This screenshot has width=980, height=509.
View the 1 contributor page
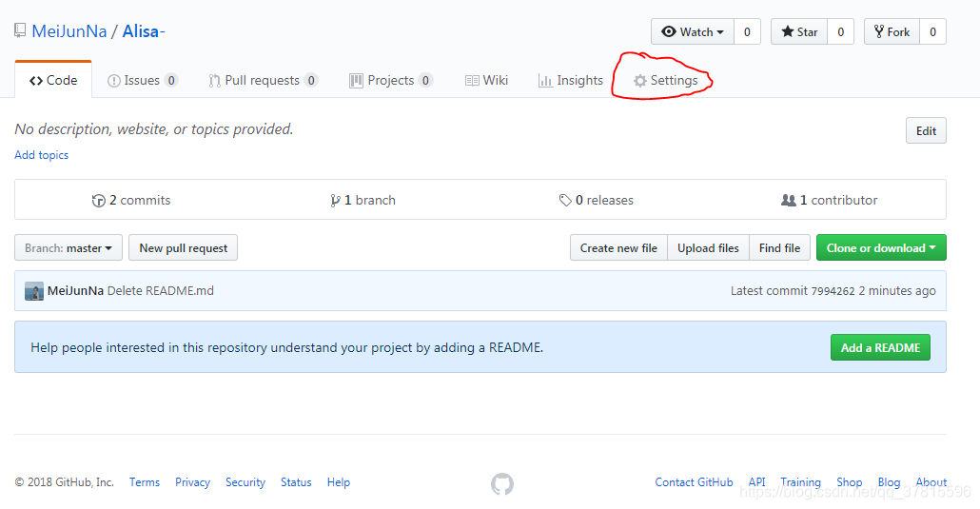point(830,200)
